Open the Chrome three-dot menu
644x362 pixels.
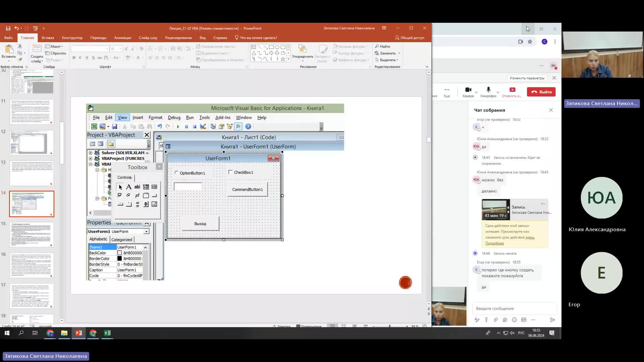click(555, 42)
